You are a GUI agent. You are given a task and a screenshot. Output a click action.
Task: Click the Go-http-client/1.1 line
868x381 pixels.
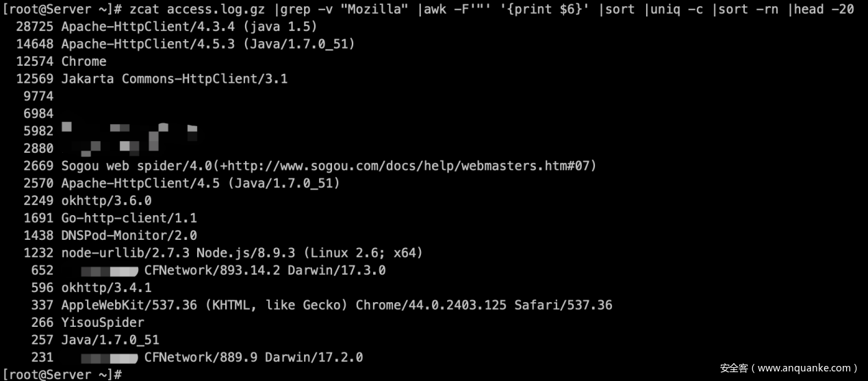pyautogui.click(x=129, y=218)
